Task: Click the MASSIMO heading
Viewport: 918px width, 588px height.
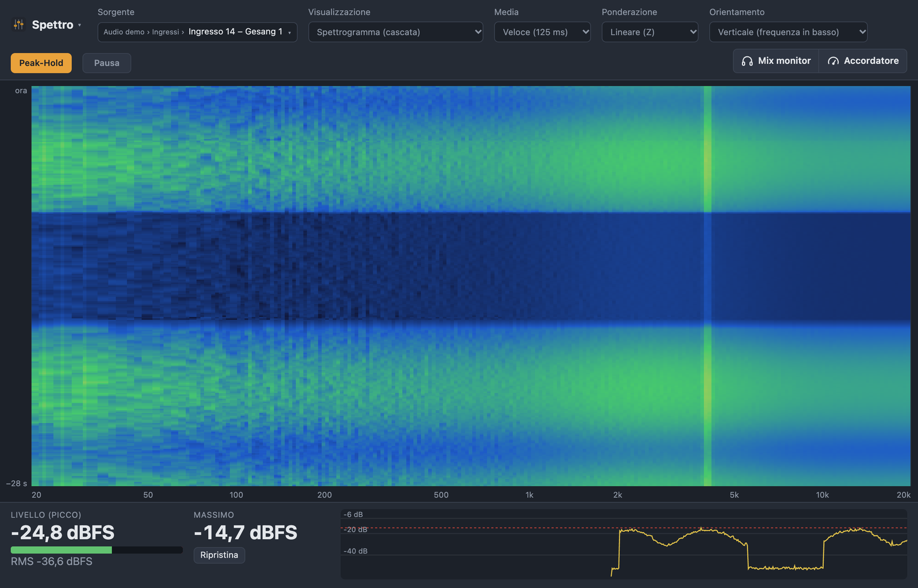Action: pos(214,515)
